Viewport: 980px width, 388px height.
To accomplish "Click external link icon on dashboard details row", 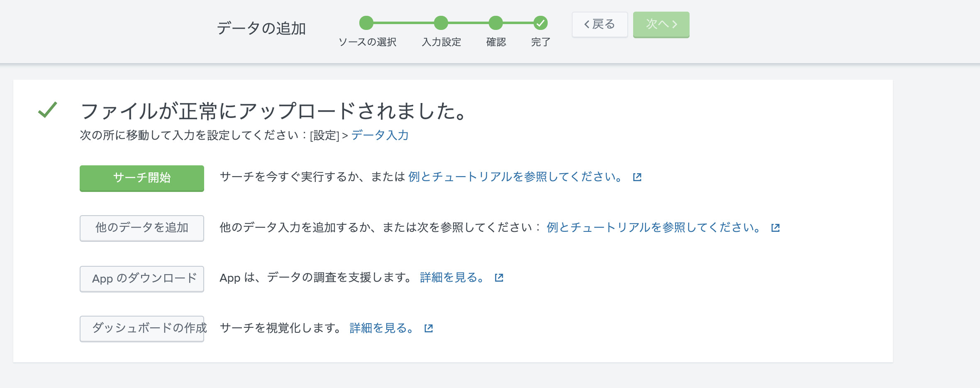I will pos(428,329).
